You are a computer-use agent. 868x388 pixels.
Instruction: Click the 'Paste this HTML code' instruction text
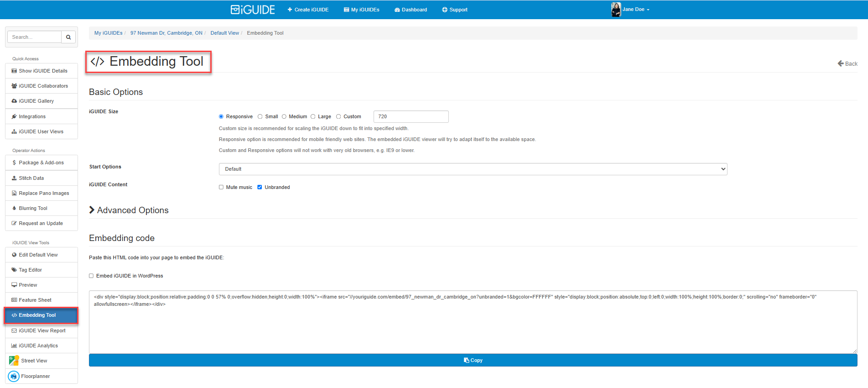pos(156,257)
